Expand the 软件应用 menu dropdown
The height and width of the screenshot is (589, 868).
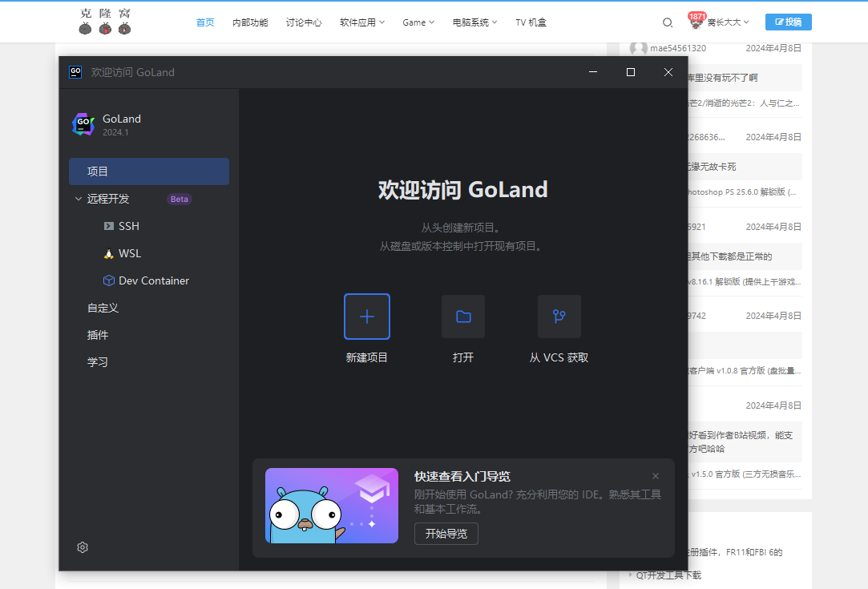(362, 22)
